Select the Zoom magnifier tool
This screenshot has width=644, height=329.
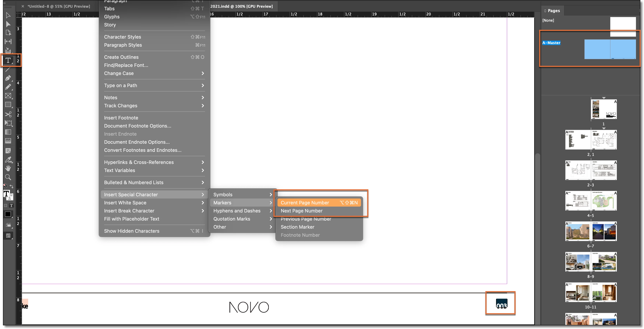tap(8, 177)
